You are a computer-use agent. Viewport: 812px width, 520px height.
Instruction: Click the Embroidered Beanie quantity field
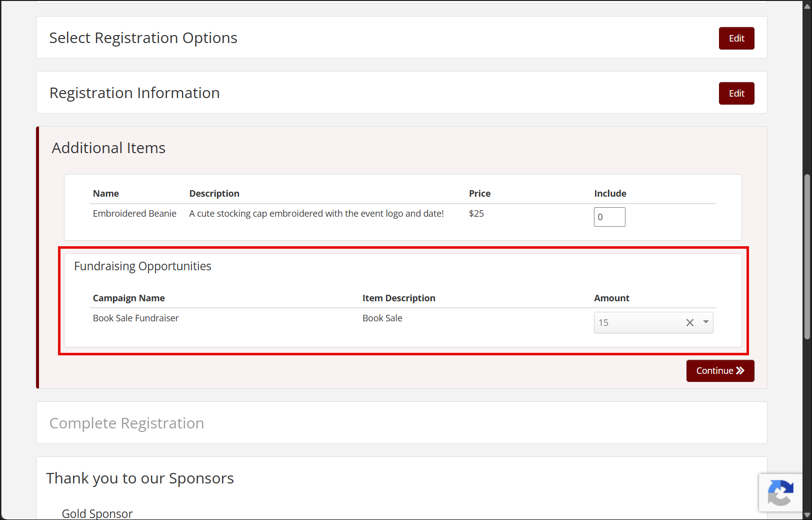pos(609,217)
